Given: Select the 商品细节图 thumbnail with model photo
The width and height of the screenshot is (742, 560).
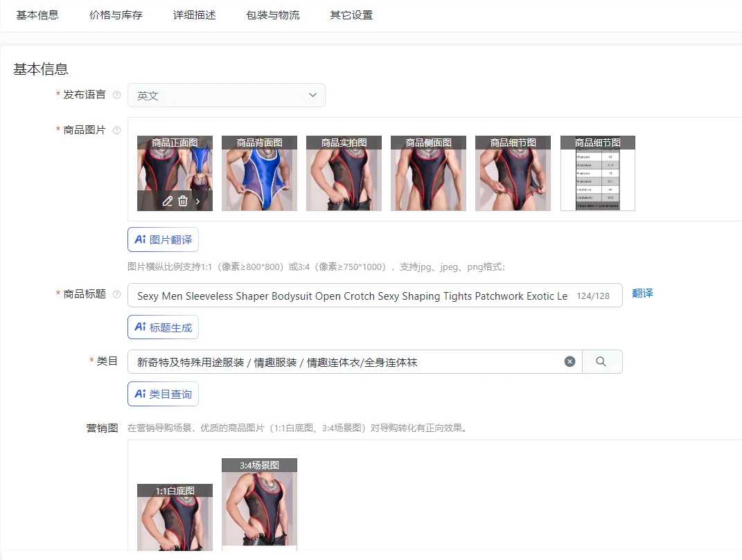Looking at the screenshot, I should pos(513,173).
